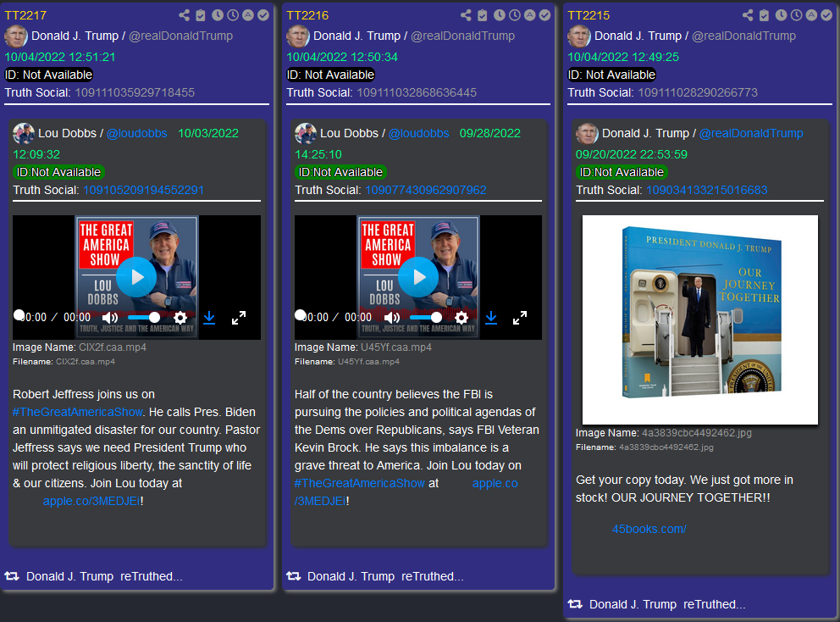Share the TT2216 post
This screenshot has height=622, width=840.
pos(466,15)
